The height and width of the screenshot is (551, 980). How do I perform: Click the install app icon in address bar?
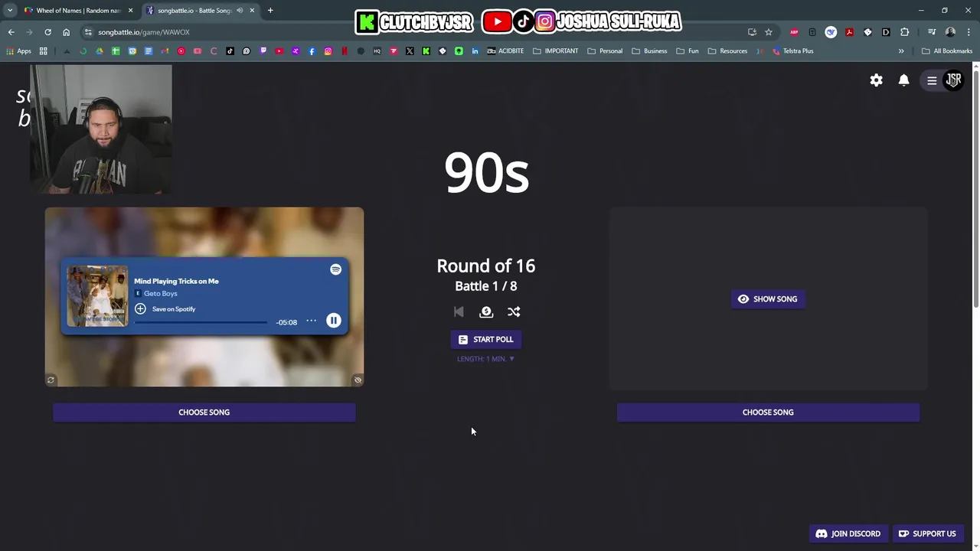pos(752,32)
